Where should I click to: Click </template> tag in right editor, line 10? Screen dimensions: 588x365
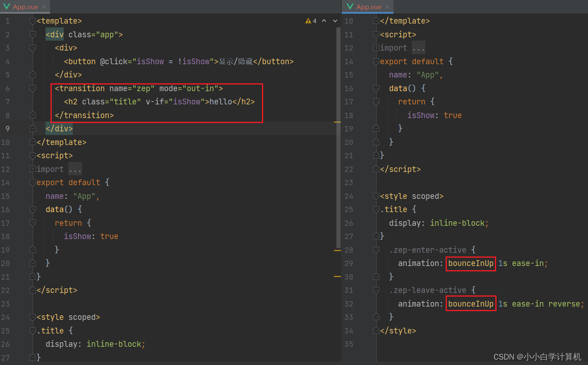(405, 21)
